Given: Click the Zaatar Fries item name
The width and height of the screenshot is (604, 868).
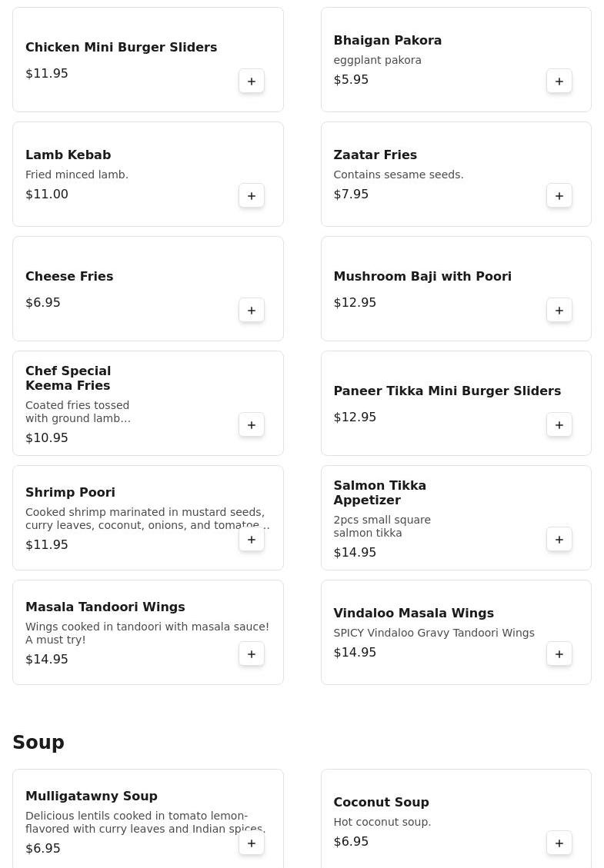Looking at the screenshot, I should (x=375, y=155).
